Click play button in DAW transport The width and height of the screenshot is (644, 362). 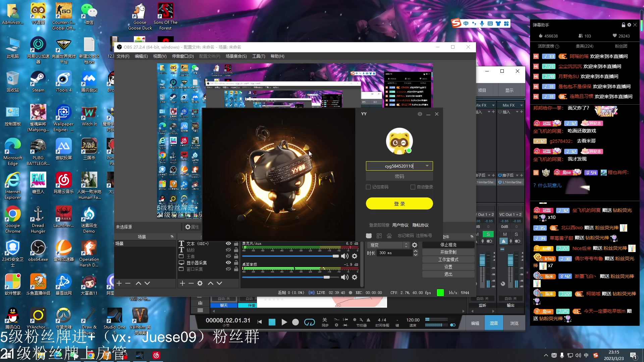pos(284,322)
